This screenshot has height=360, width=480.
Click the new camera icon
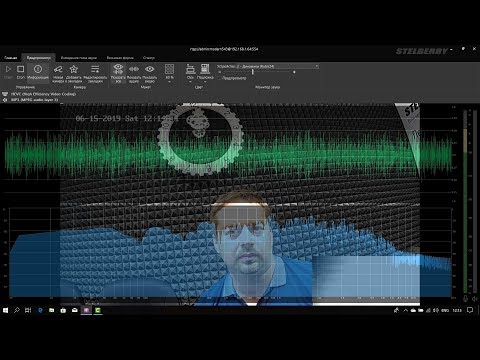58,69
